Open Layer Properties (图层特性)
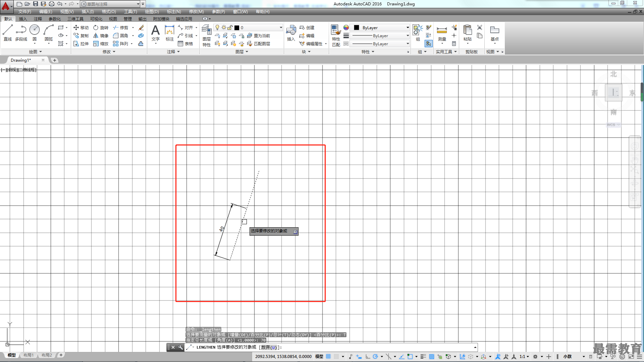644x362 pixels. pos(207,36)
